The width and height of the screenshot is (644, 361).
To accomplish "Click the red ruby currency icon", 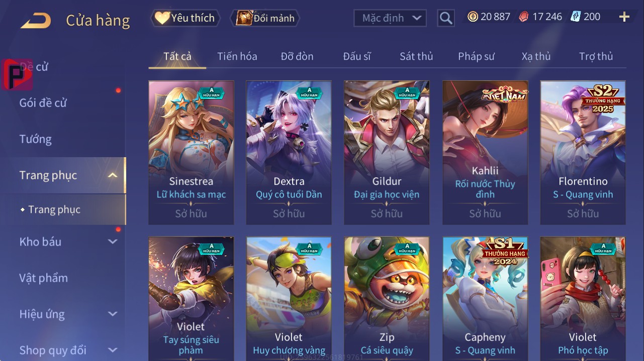I will pos(524,17).
